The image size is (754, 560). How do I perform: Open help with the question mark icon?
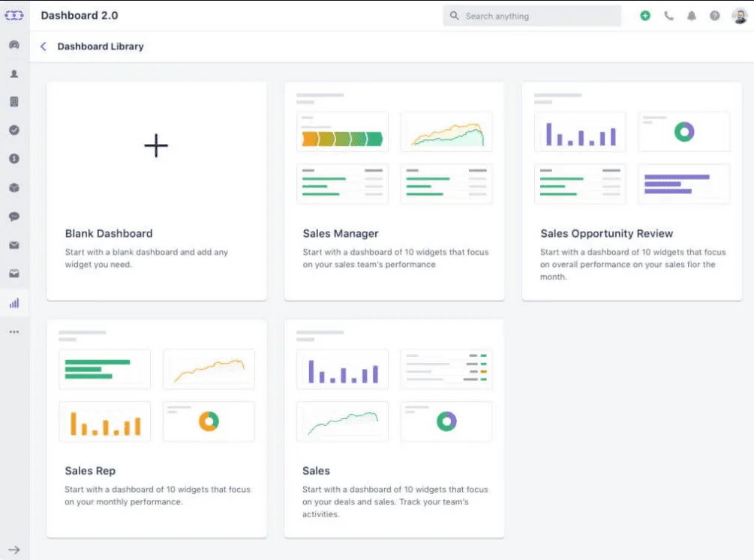[x=714, y=15]
